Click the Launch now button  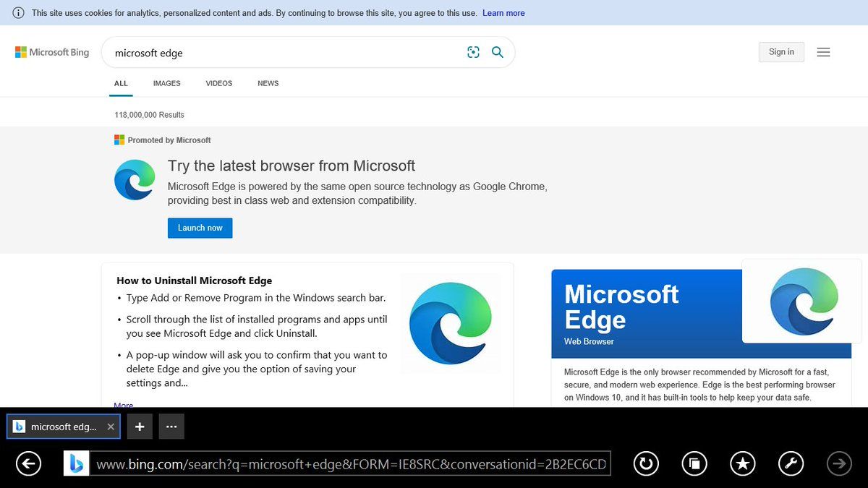tap(200, 228)
